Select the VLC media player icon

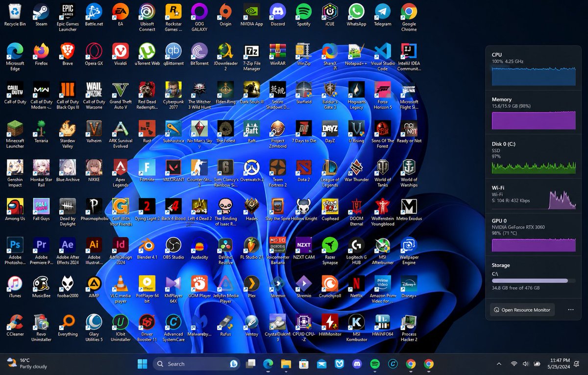point(121,289)
